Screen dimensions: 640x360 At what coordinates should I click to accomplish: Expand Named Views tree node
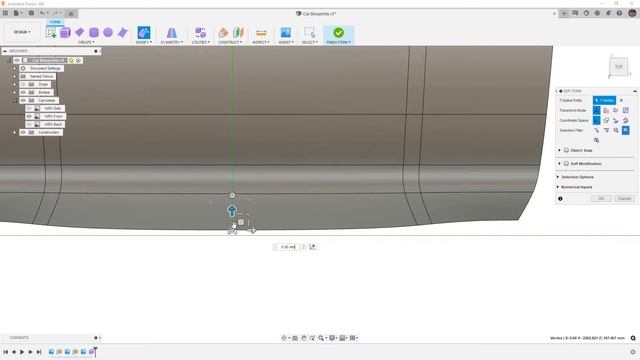(15, 76)
